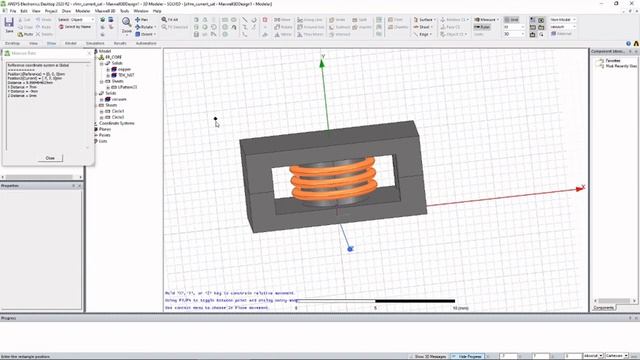Open the Model/Non Model dropdown
This screenshot has width=640, height=360.
[x=562, y=20]
